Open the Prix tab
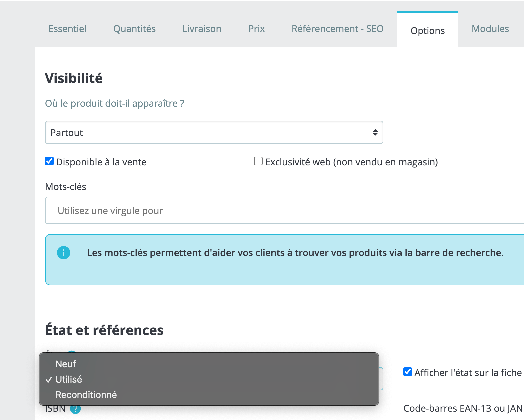The height and width of the screenshot is (420, 524). click(256, 29)
